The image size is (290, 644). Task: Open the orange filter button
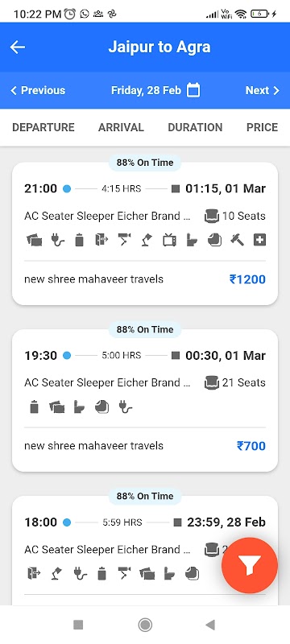pos(250,565)
